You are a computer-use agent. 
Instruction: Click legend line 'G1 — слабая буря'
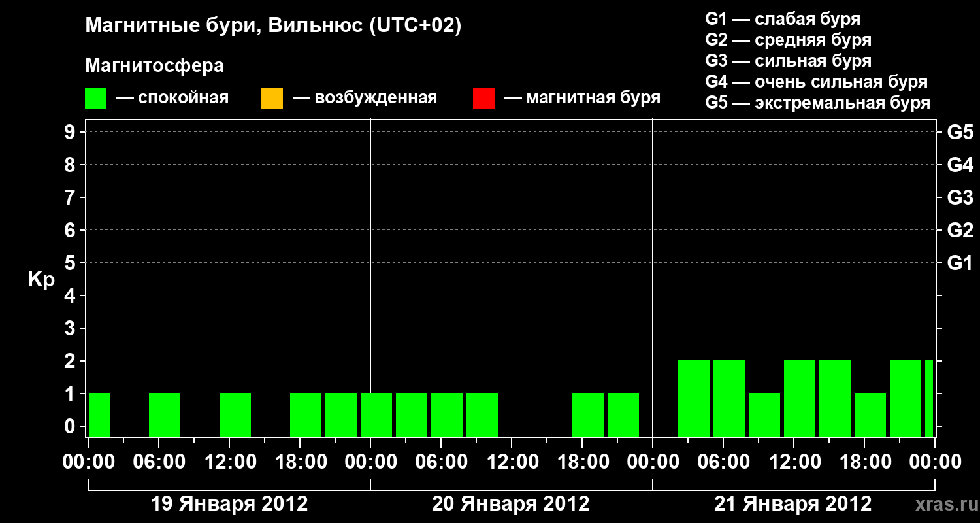click(x=783, y=19)
